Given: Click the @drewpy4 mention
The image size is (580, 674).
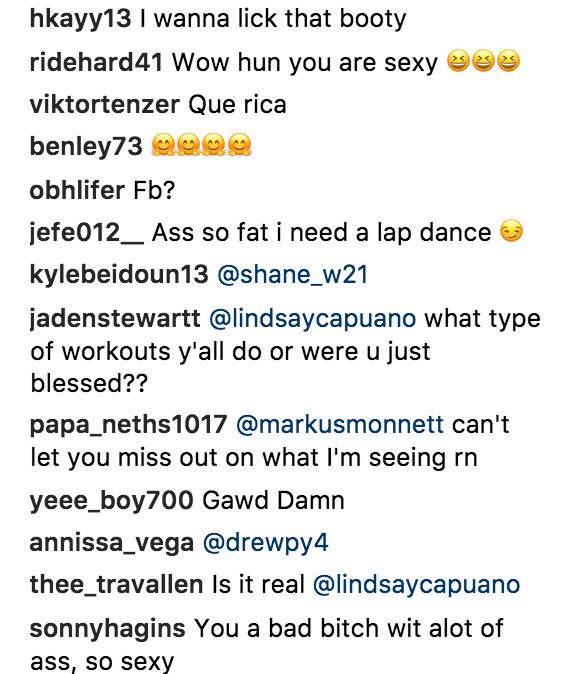Looking at the screenshot, I should (x=265, y=543).
